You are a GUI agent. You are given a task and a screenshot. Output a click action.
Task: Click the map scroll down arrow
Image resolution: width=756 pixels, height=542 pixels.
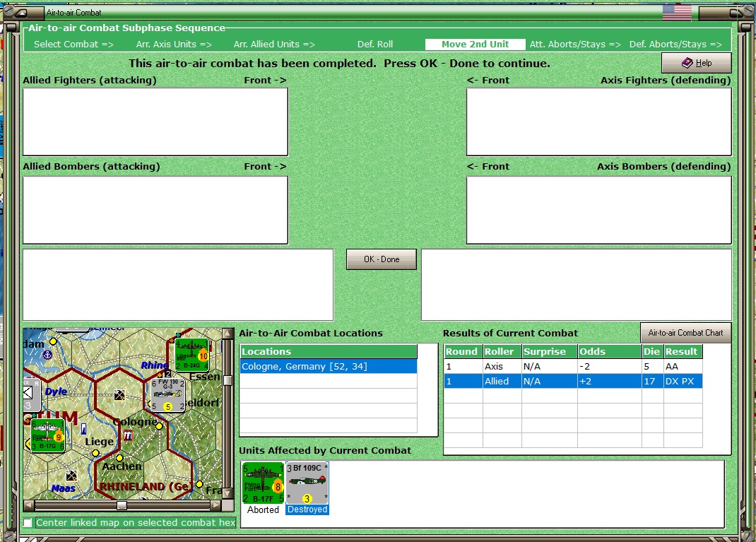[x=228, y=494]
